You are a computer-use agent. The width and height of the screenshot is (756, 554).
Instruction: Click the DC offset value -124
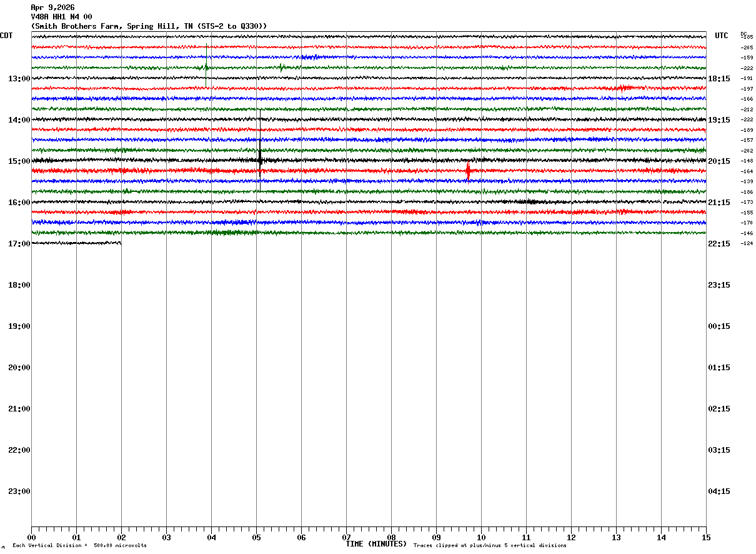click(747, 243)
